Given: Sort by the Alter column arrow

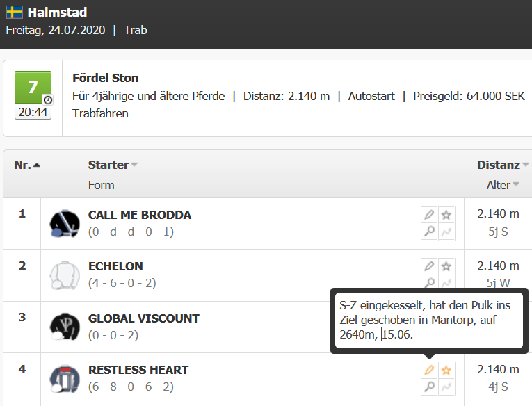Looking at the screenshot, I should point(516,184).
